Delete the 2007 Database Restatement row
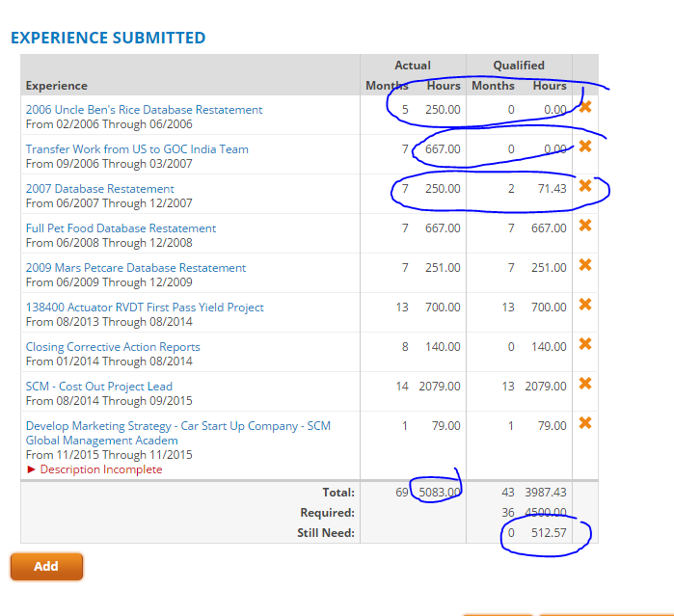The height and width of the screenshot is (616, 674). pyautogui.click(x=585, y=186)
